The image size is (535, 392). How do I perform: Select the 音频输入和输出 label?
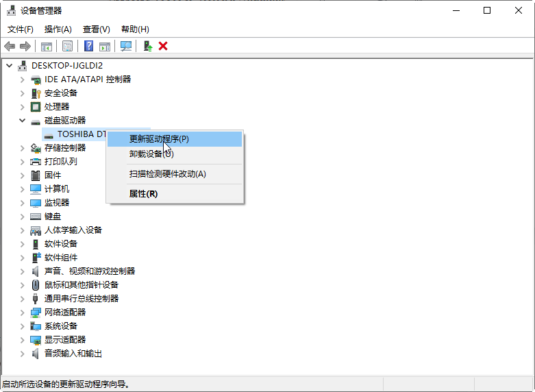click(x=73, y=354)
